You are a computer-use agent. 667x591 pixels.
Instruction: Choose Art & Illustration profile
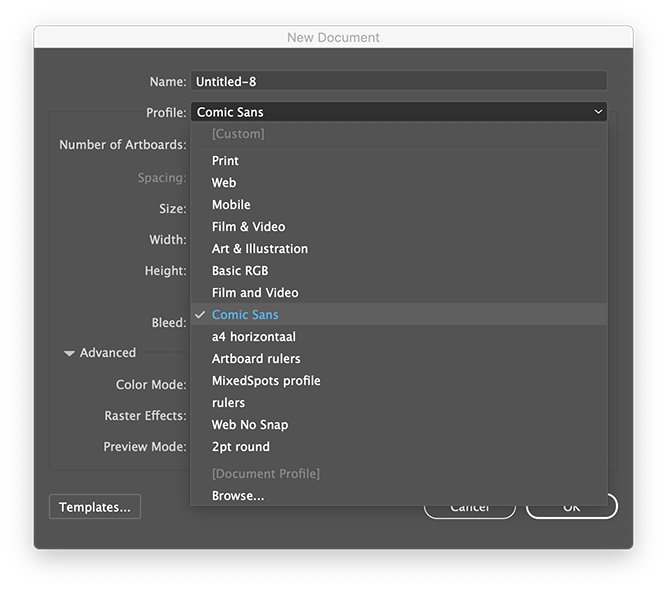[260, 249]
